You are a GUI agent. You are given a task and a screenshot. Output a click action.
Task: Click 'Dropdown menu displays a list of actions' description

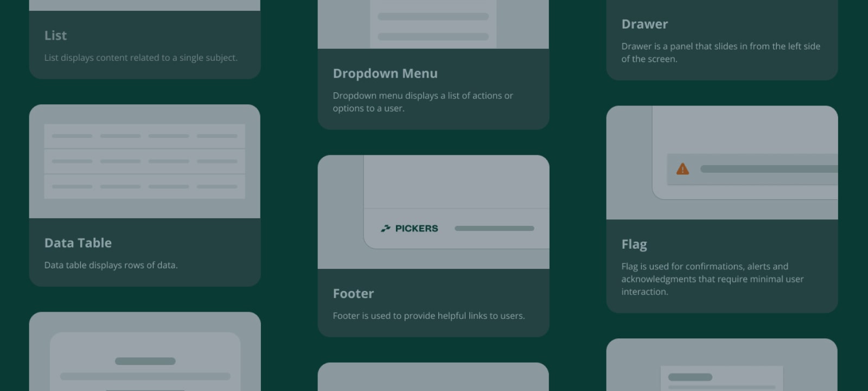coord(423,102)
